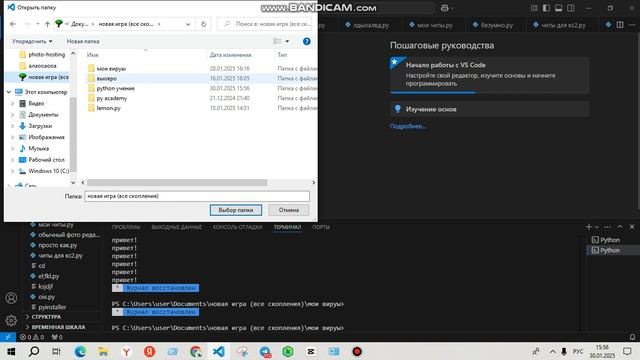Select python учение folder in list
Image resolution: width=640 pixels, height=360 pixels.
[116, 88]
